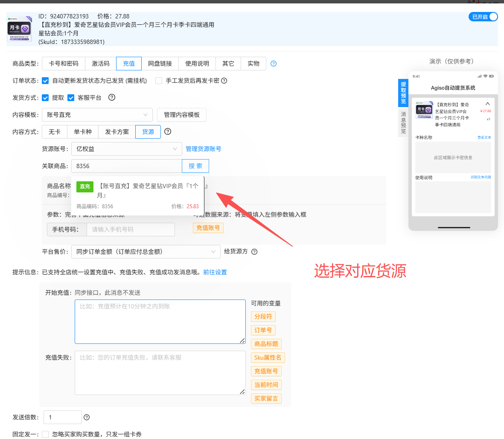Open 平台售价 同步订单金额 dropdown
This screenshot has width=504, height=439.
pos(146,252)
